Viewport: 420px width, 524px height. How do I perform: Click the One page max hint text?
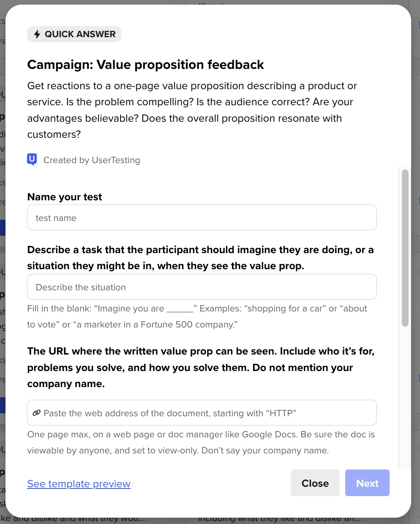[201, 442]
